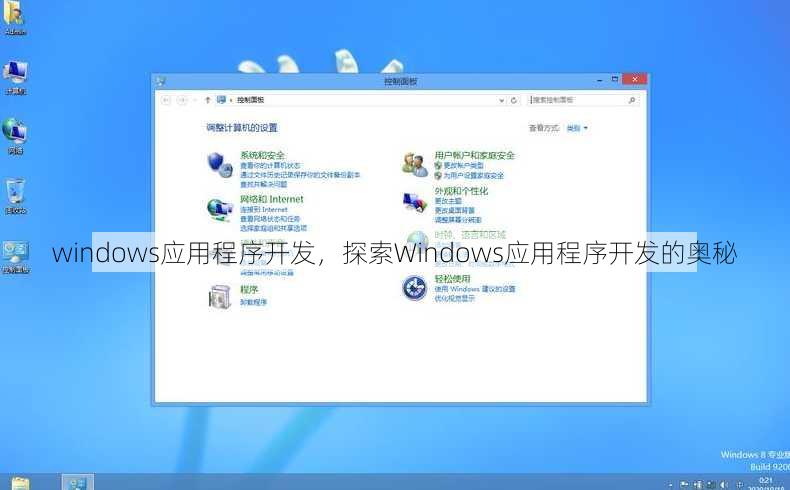Click Uninstall a program (卸载程序) link
Screen dimensions: 790x490
pyautogui.click(x=253, y=302)
